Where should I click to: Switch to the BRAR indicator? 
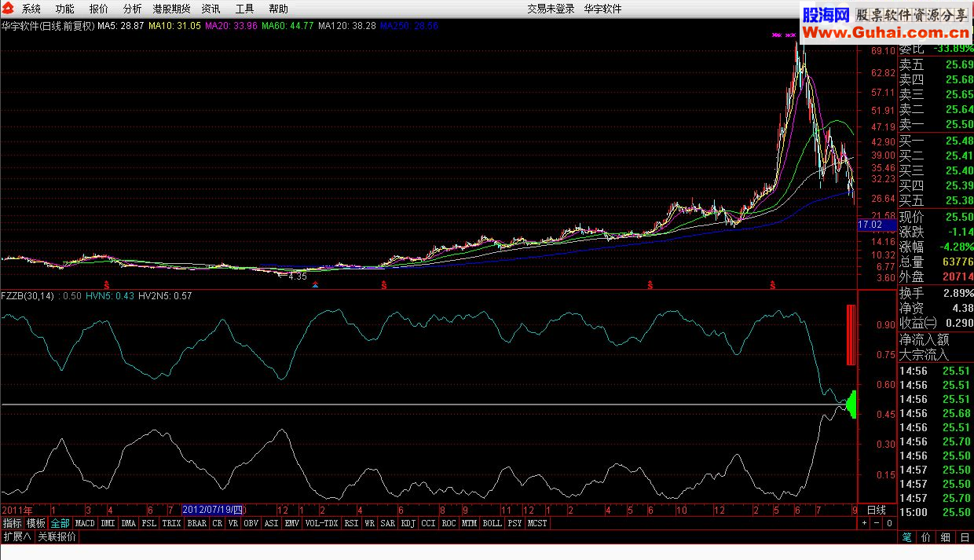197,523
